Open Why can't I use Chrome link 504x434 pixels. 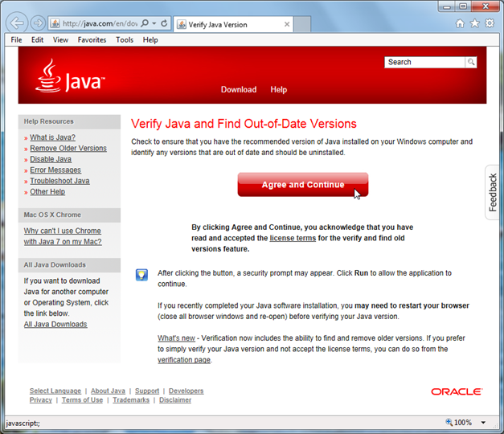(63, 236)
